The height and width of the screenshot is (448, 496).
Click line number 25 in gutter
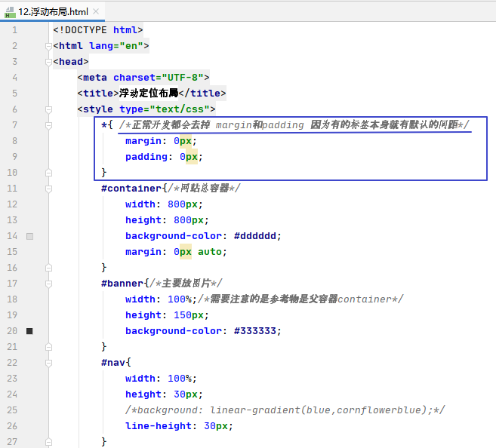point(12,410)
